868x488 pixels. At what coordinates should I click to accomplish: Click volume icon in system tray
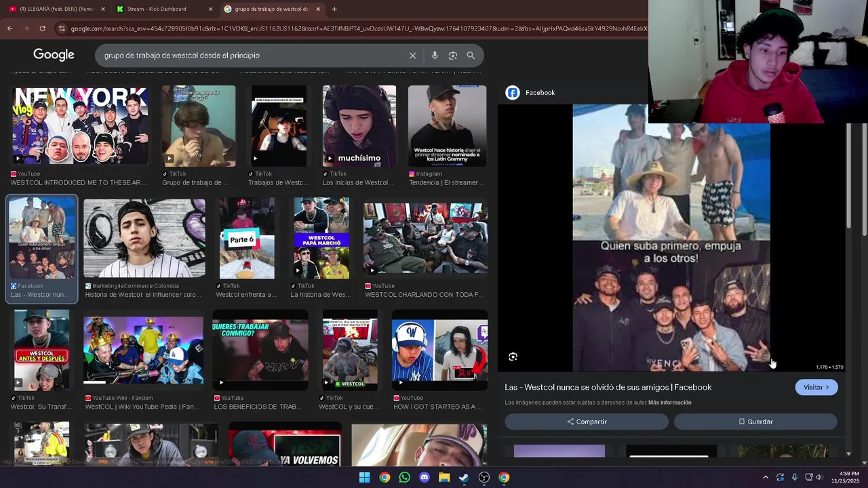819,477
